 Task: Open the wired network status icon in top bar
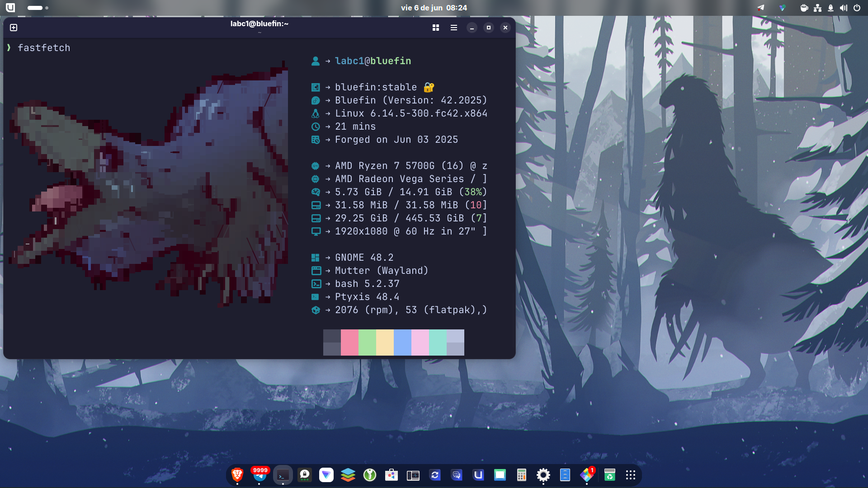817,8
